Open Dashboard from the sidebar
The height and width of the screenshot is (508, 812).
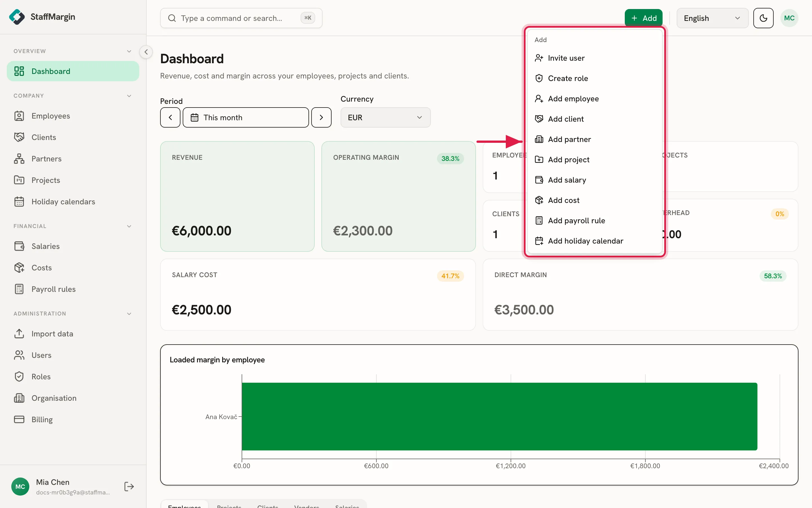click(73, 71)
